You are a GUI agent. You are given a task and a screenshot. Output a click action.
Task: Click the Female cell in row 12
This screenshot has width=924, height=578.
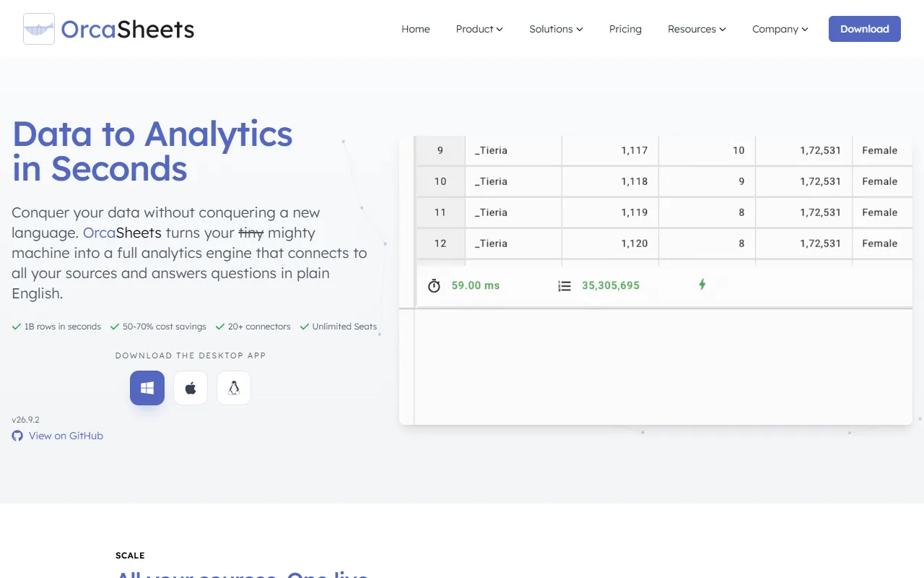pyautogui.click(x=883, y=243)
